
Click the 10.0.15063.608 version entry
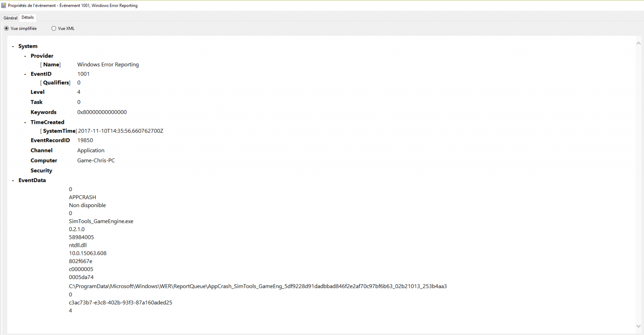click(88, 253)
